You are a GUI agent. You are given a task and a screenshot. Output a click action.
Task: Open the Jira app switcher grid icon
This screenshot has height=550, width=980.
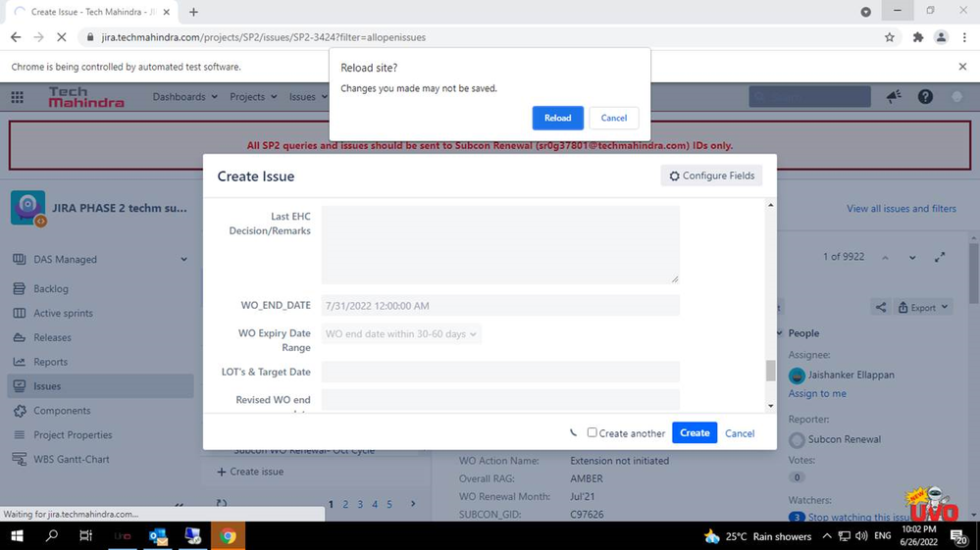coord(18,97)
